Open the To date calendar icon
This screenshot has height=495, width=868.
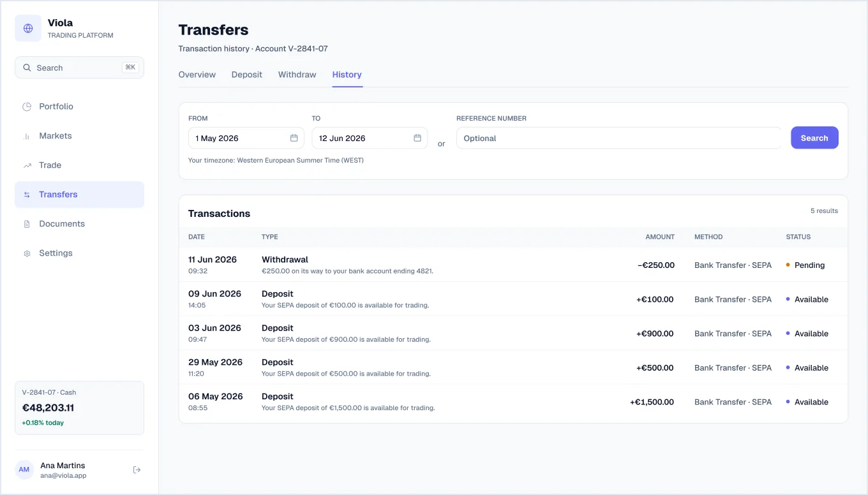[x=417, y=138]
